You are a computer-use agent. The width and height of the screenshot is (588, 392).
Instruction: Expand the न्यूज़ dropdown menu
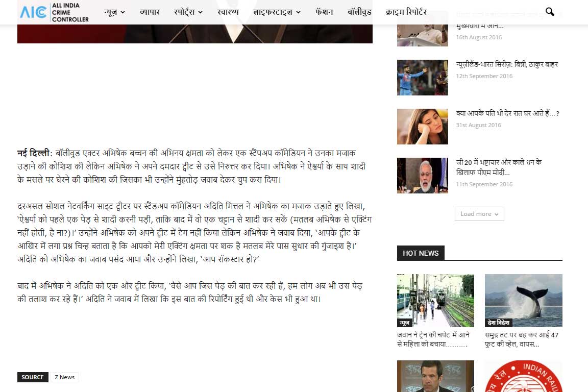point(114,12)
